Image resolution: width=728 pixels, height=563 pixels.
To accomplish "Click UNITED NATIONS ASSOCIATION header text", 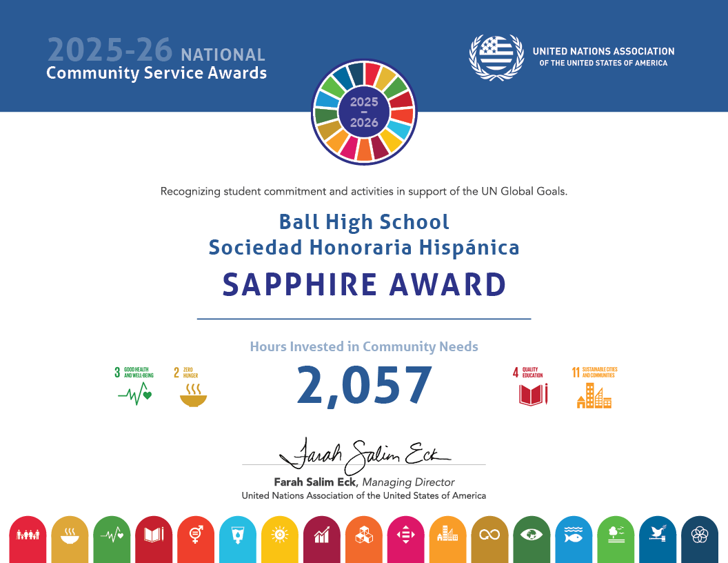I will [604, 51].
